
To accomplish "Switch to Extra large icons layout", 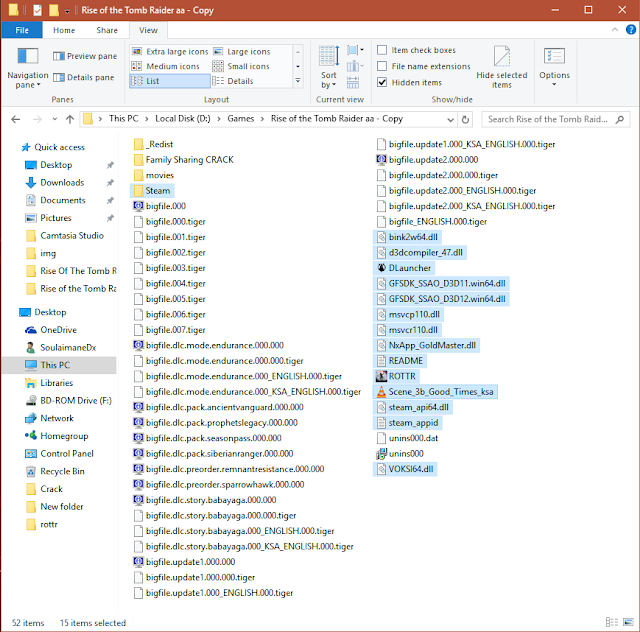I will 170,51.
